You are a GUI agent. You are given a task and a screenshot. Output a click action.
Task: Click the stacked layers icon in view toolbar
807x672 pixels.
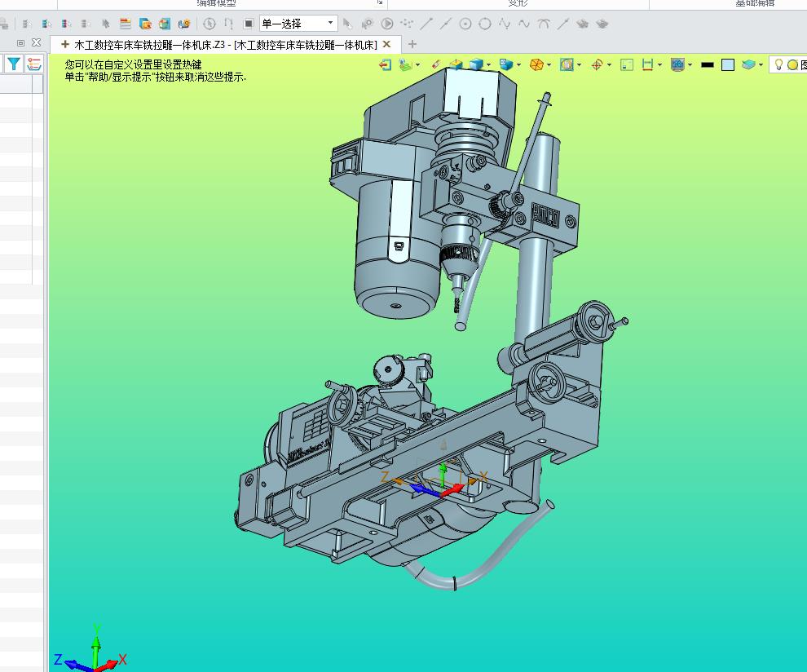(748, 64)
